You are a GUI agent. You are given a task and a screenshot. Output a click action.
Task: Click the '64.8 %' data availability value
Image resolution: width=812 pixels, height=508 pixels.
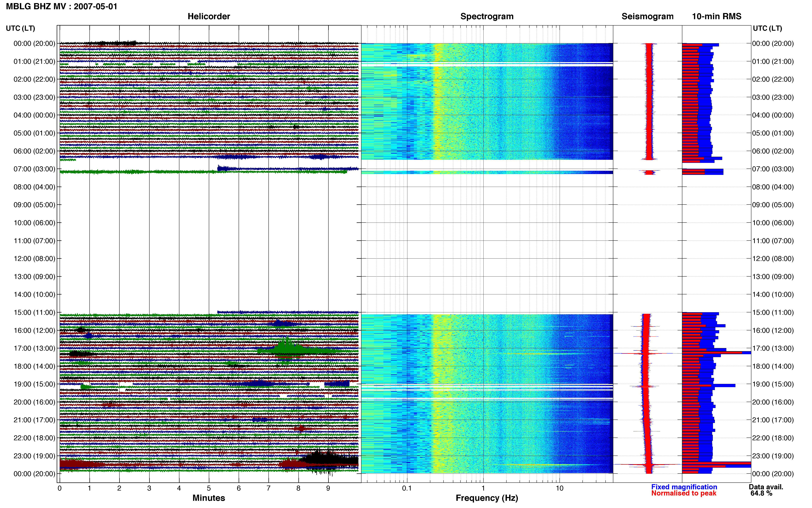pos(761,493)
